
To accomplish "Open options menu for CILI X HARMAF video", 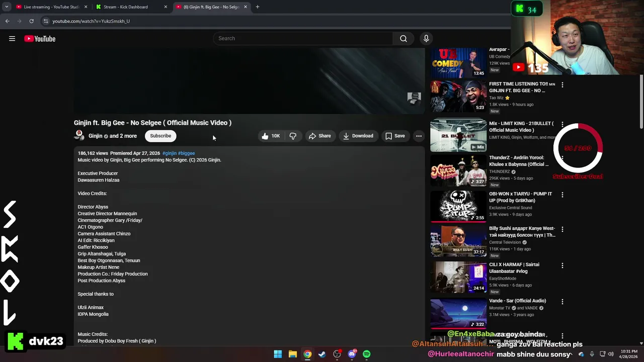I will pyautogui.click(x=562, y=265).
